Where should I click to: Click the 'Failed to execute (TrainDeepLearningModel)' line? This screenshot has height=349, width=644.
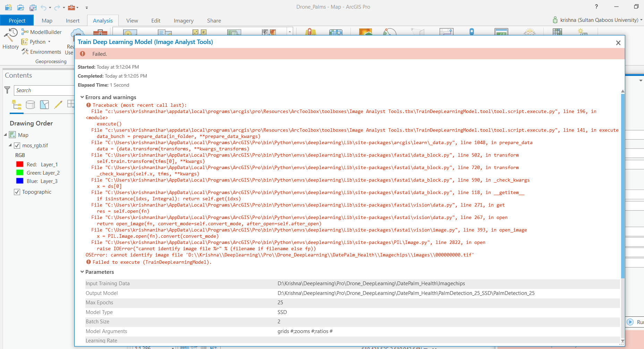(x=152, y=262)
